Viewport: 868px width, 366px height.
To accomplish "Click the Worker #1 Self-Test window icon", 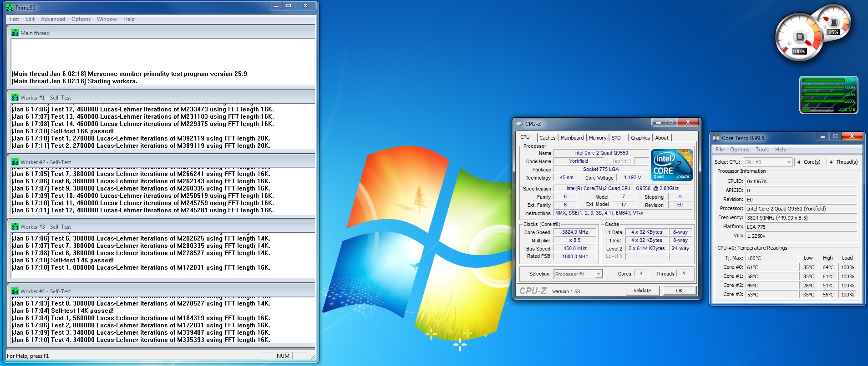I will [15, 97].
